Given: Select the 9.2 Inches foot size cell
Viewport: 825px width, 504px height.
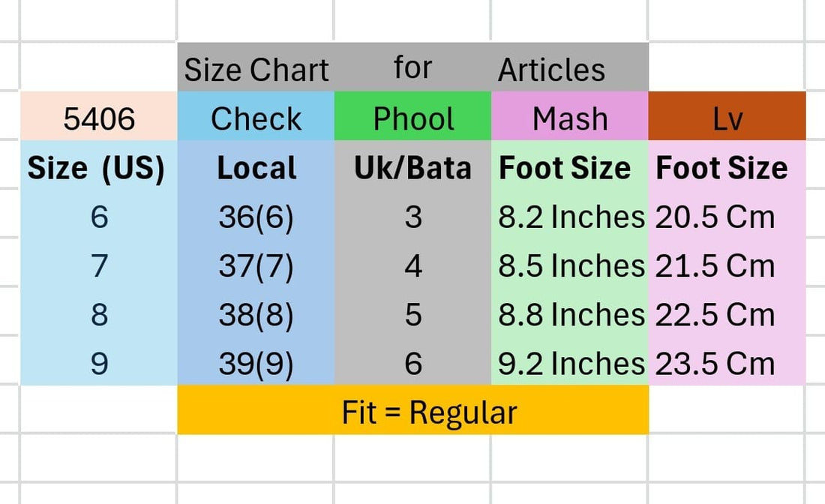Looking at the screenshot, I should point(571,364).
